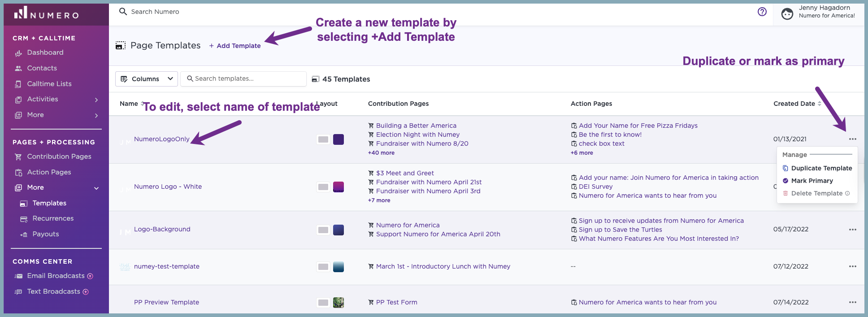
Task: Open Add Your Name for Free Pizza Fridays
Action: (638, 126)
